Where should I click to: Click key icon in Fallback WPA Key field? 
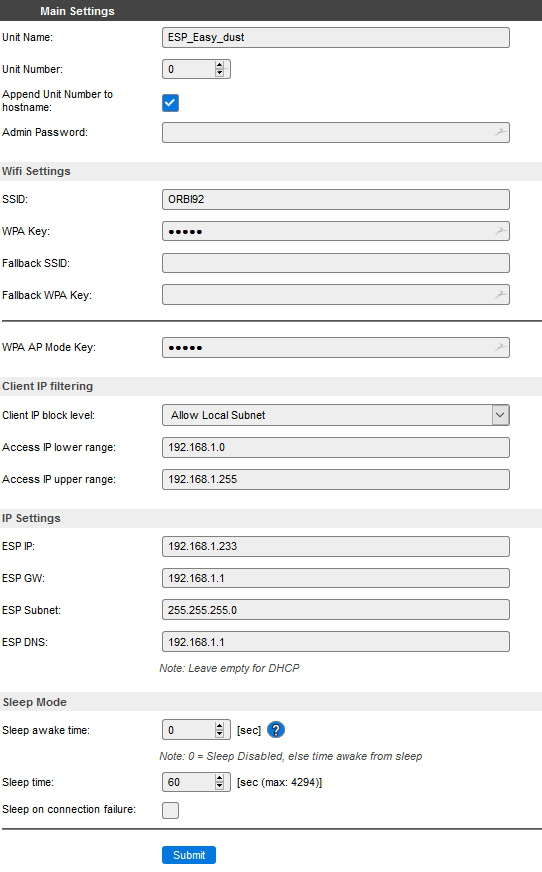[x=501, y=295]
